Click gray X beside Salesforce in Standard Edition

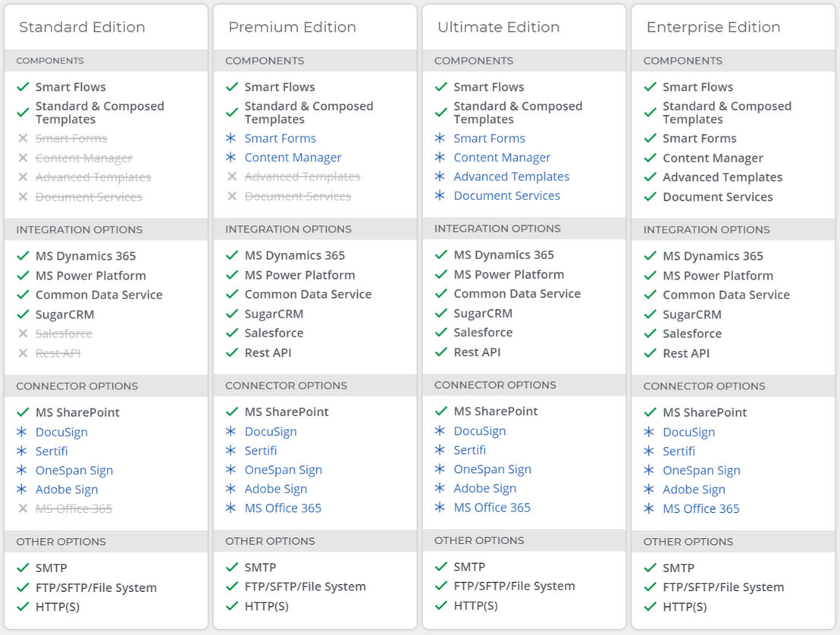[x=23, y=333]
